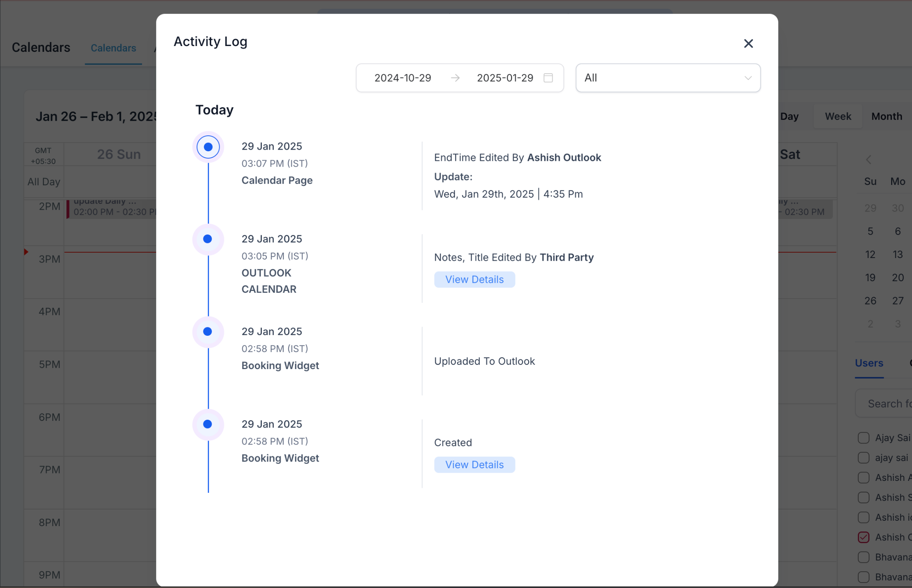Viewport: 912px width, 588px height.
Task: View Details for Notes, Title edit
Action: (474, 279)
